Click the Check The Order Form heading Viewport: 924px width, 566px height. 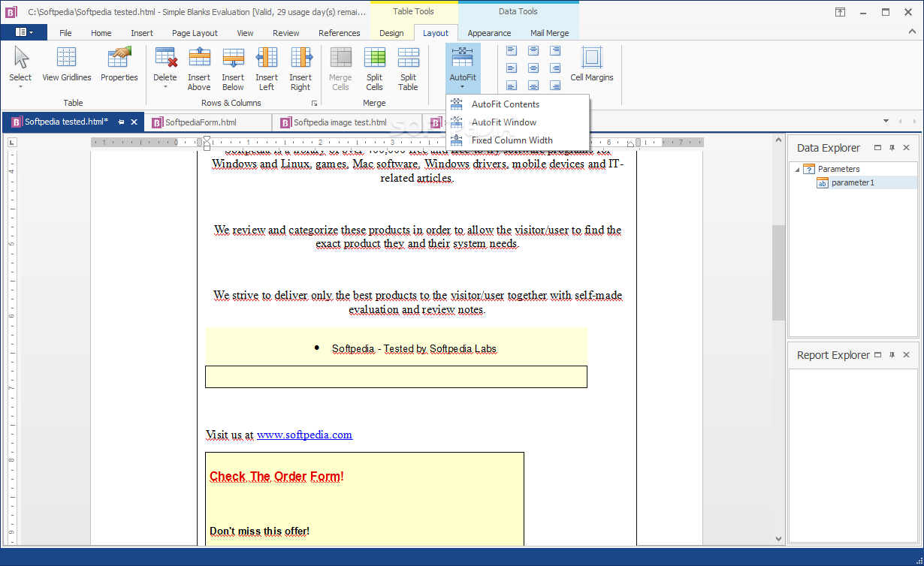pos(276,476)
